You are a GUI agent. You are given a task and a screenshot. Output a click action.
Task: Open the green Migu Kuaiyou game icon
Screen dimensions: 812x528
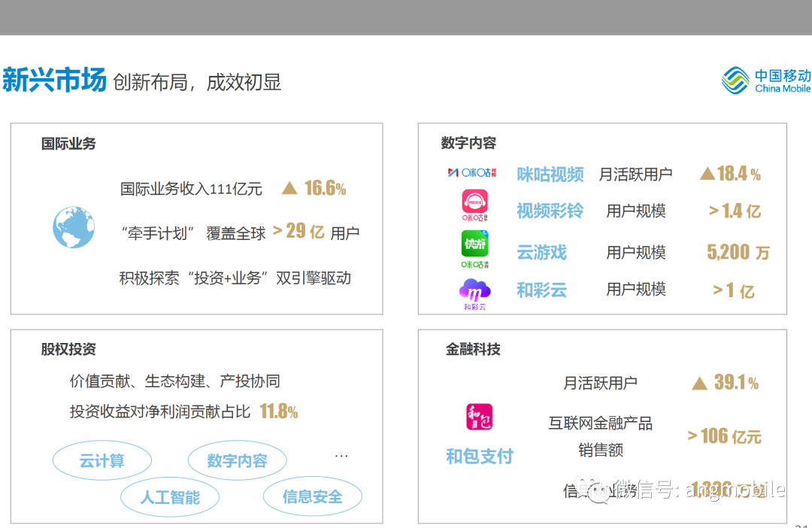[474, 249]
